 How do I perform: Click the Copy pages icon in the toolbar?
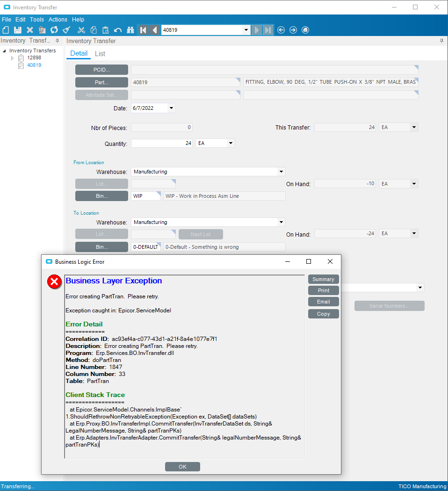coord(93,30)
